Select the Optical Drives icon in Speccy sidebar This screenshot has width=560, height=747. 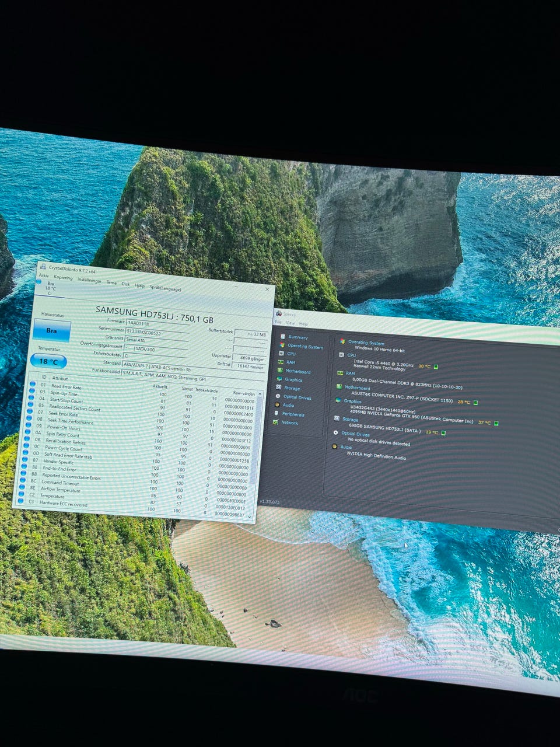click(278, 396)
